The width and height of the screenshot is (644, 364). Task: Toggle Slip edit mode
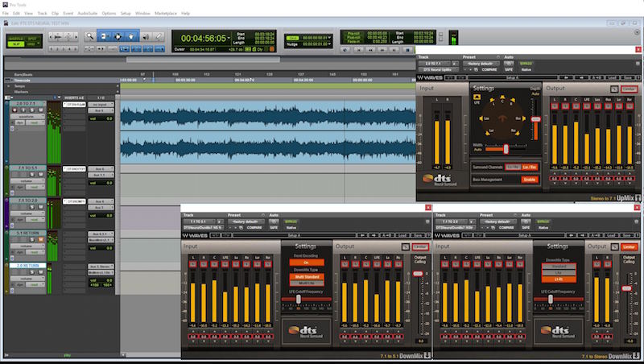click(15, 44)
